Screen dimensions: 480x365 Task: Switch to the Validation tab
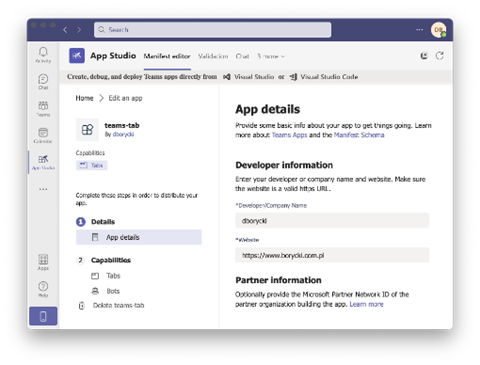[x=213, y=56]
